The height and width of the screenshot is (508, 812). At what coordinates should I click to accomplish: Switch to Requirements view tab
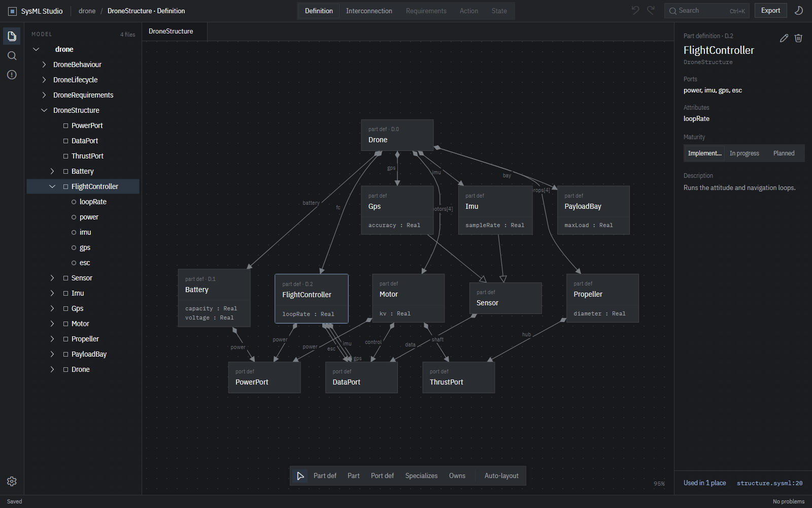coord(426,11)
